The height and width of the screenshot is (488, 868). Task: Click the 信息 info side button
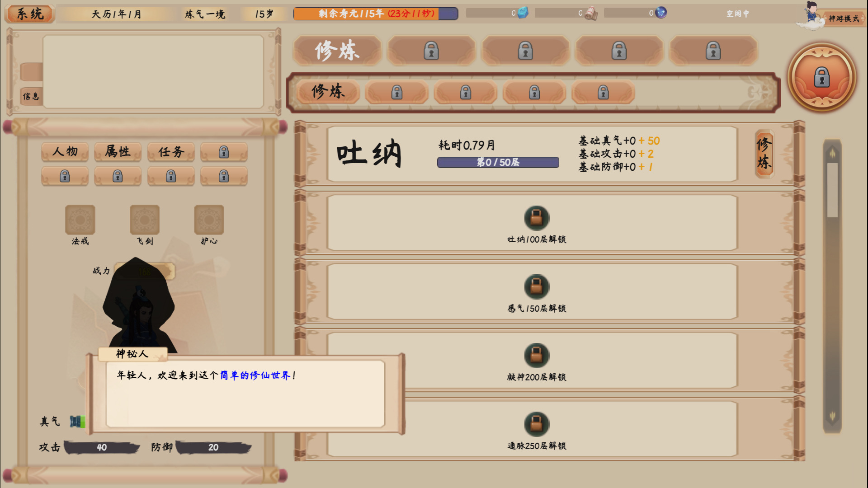point(31,96)
